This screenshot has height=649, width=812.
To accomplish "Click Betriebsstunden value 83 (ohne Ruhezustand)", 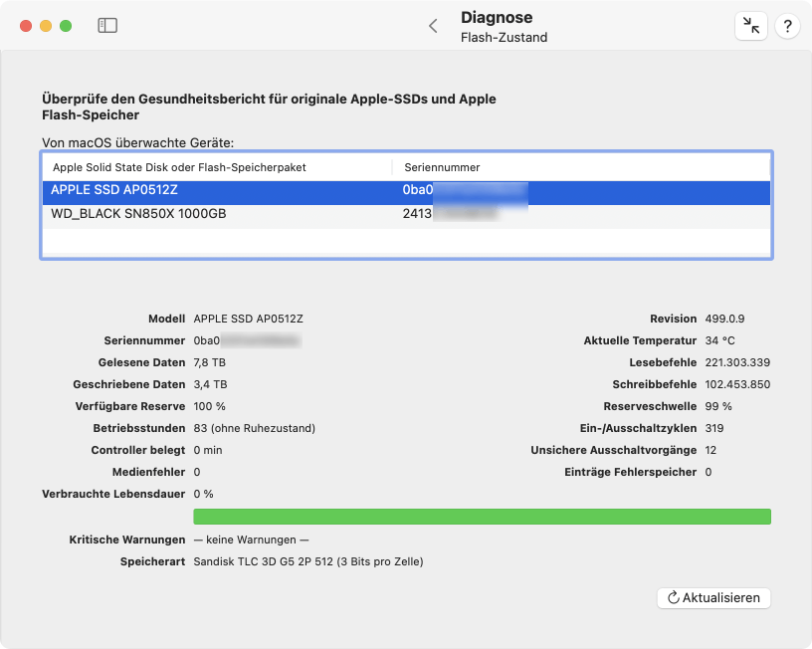I will point(255,428).
